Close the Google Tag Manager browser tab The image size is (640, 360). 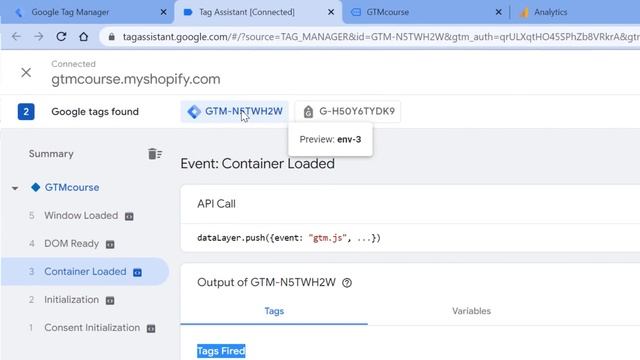point(163,12)
